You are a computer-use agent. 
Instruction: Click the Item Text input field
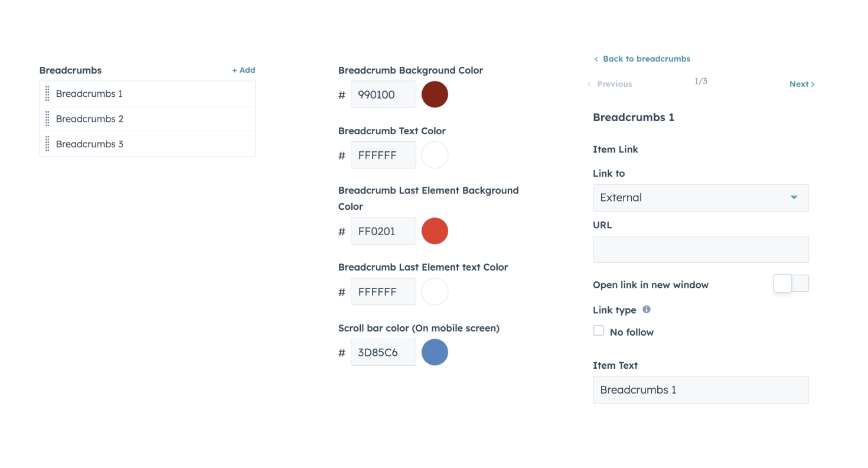click(700, 390)
